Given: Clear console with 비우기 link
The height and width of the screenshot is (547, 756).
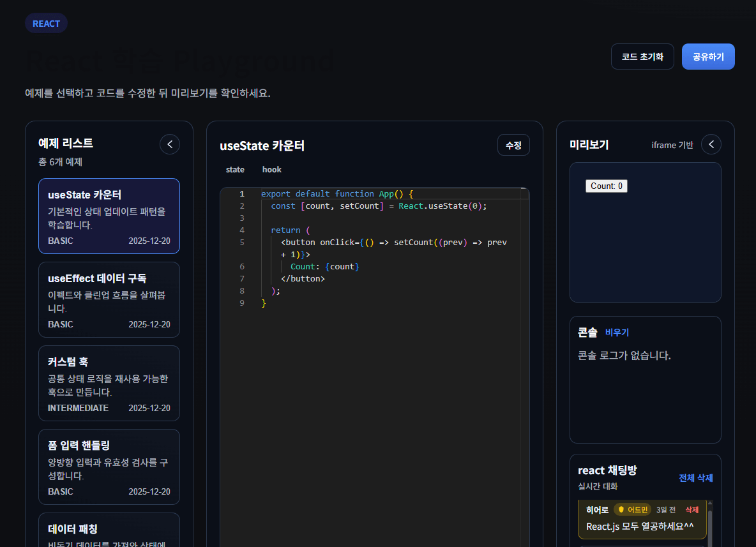Looking at the screenshot, I should 617,333.
